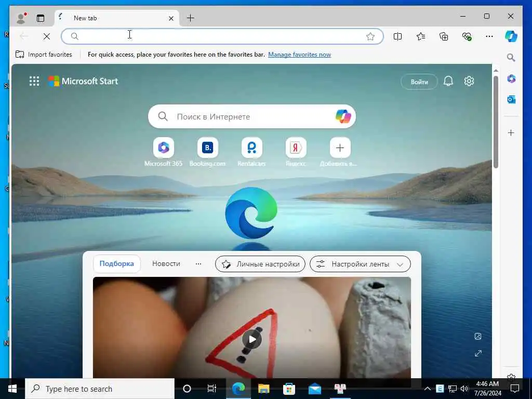Click the Войти sign-in button

[419, 82]
